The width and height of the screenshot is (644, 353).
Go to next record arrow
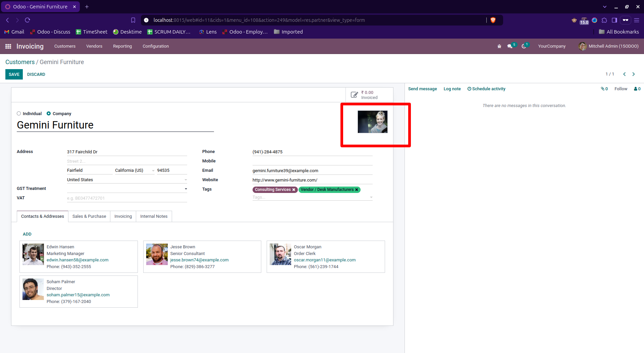634,74
